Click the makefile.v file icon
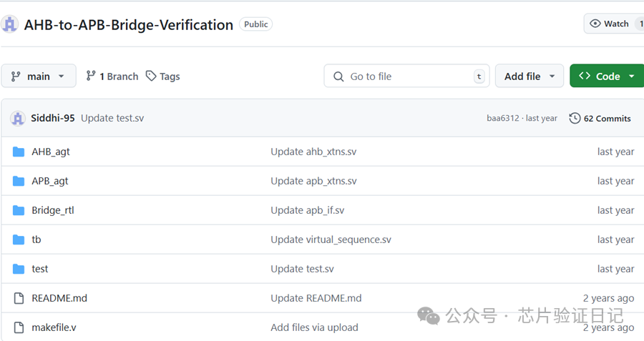Screen dimensions: 644x341 pyautogui.click(x=19, y=327)
